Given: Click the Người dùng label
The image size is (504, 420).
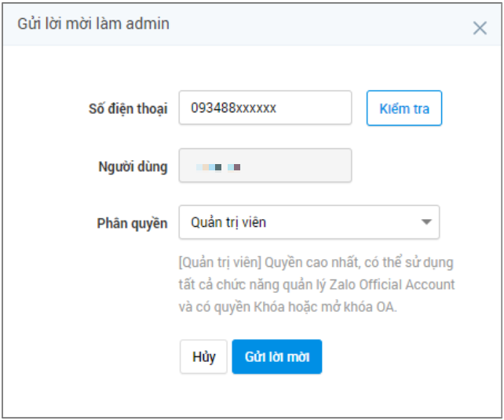Looking at the screenshot, I should tap(133, 166).
